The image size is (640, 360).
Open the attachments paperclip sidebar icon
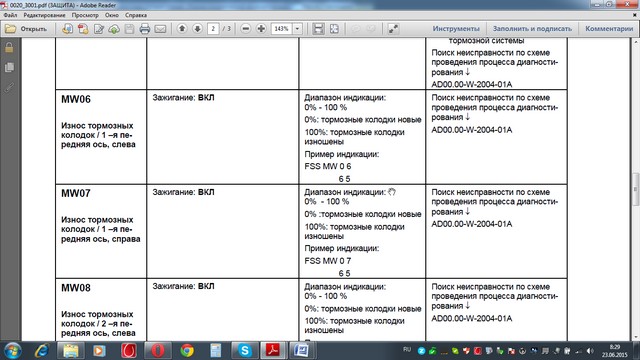pyautogui.click(x=9, y=87)
